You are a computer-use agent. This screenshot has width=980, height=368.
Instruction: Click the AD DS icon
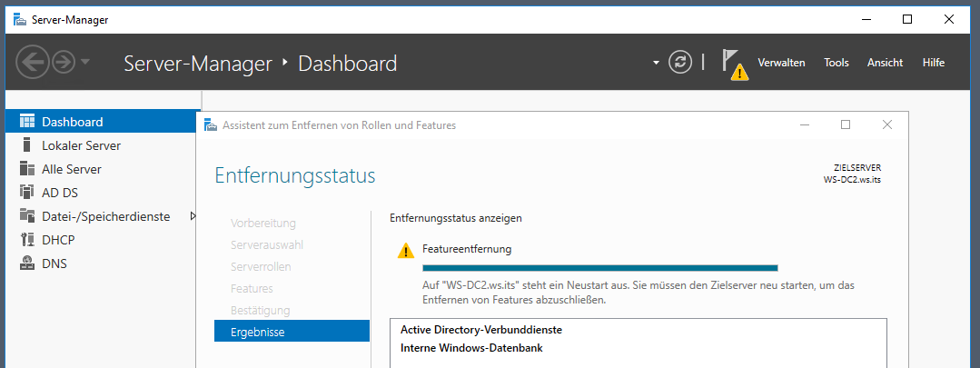coord(27,193)
